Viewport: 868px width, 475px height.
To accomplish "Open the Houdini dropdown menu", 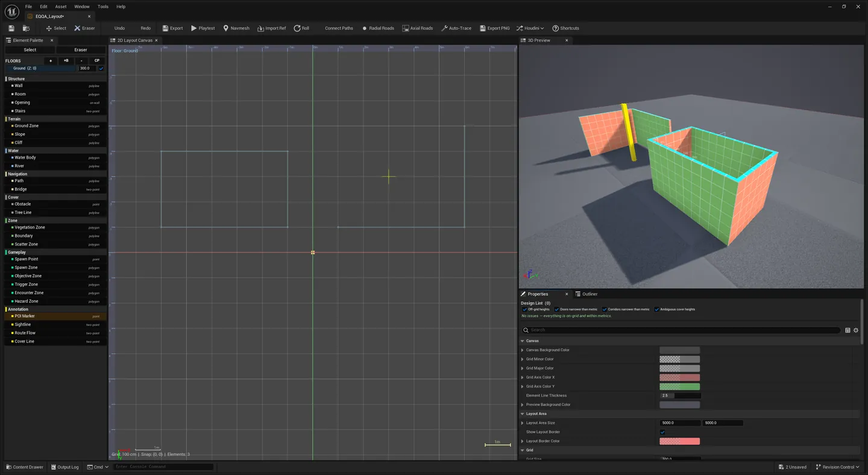I will click(530, 28).
